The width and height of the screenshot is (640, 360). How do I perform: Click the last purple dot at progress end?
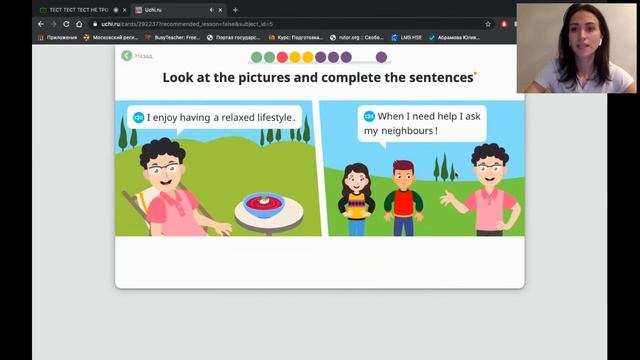pos(381,57)
